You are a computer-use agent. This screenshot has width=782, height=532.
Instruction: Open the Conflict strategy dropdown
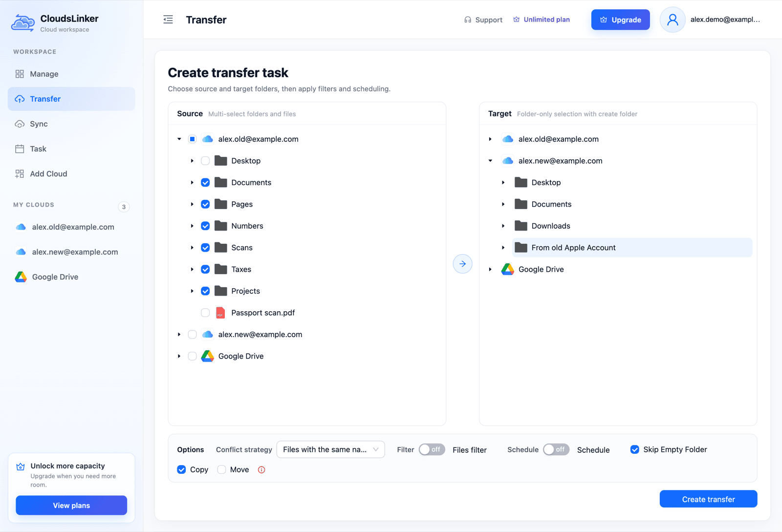pyautogui.click(x=331, y=449)
